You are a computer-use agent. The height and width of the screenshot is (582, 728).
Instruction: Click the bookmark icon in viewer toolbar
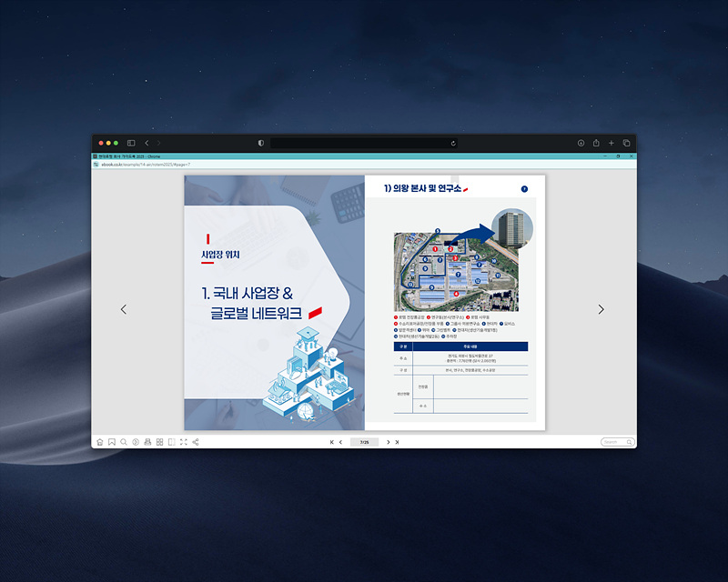click(x=112, y=442)
